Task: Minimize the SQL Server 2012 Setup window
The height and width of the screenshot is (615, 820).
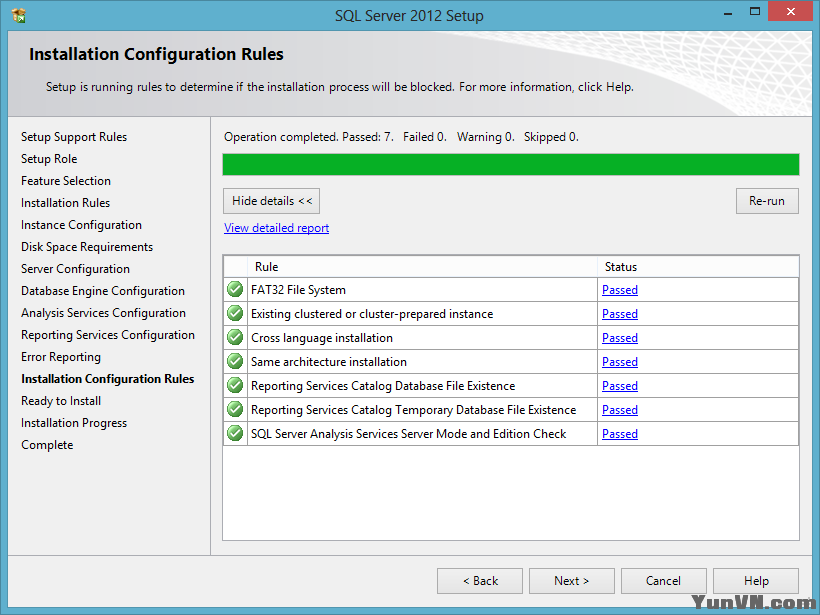Action: point(727,12)
